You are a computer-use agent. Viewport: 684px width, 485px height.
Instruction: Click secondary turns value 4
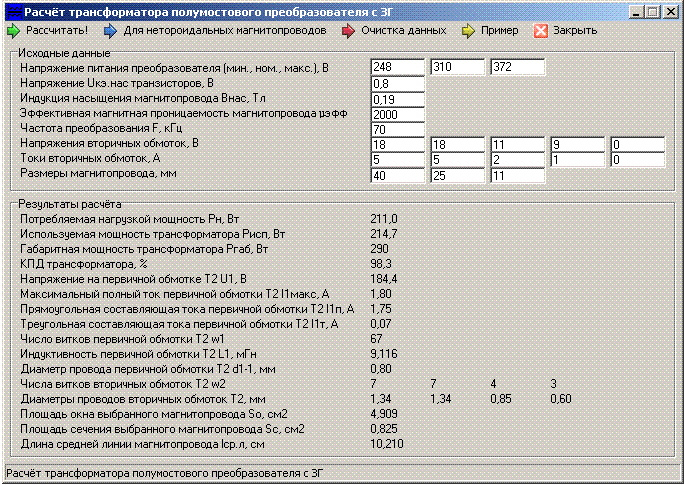(493, 384)
